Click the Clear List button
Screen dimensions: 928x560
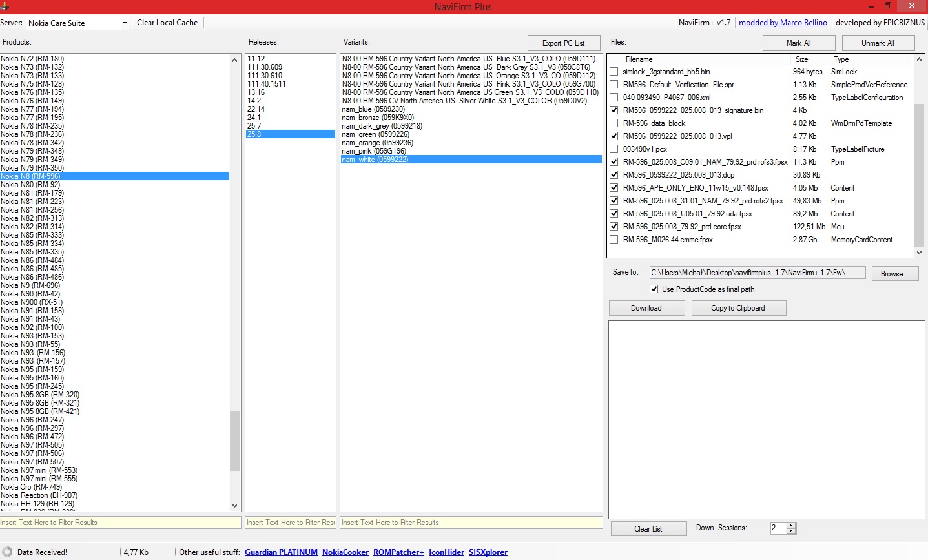[x=648, y=529]
